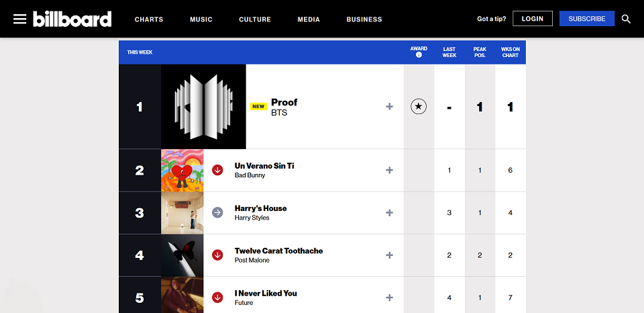Click the red down arrow beside Un Verano Sin Ti
This screenshot has width=644, height=313.
217,170
